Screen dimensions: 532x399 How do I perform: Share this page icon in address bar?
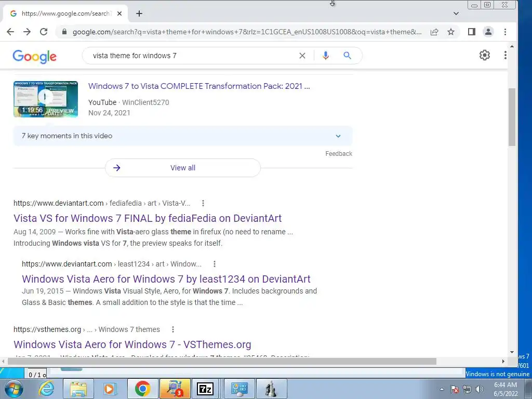tap(434, 32)
